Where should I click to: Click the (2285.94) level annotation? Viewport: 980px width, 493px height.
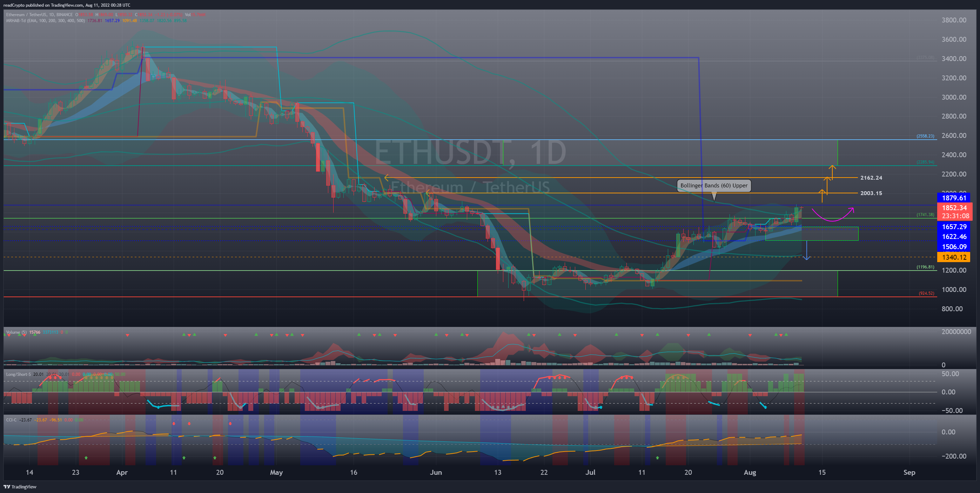pos(925,162)
